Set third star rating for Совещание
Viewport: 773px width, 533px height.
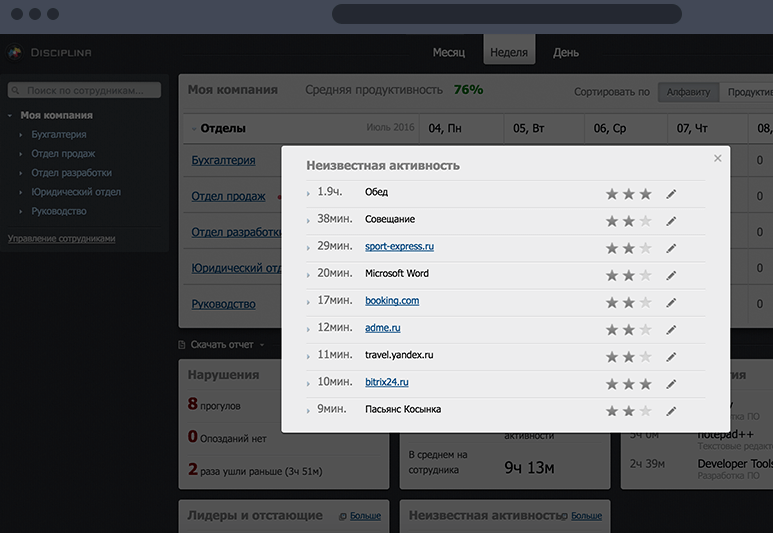tap(645, 221)
